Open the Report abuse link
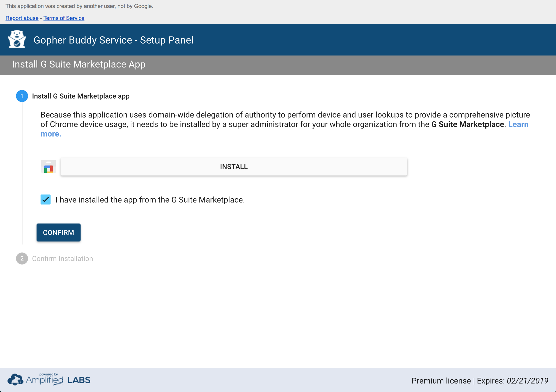This screenshot has height=392, width=556. pos(22,18)
